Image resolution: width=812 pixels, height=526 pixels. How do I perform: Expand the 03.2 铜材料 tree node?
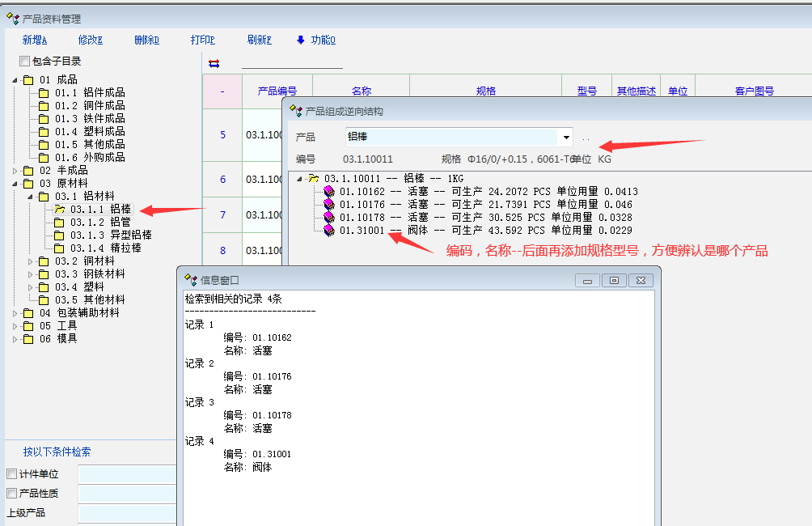point(31,261)
